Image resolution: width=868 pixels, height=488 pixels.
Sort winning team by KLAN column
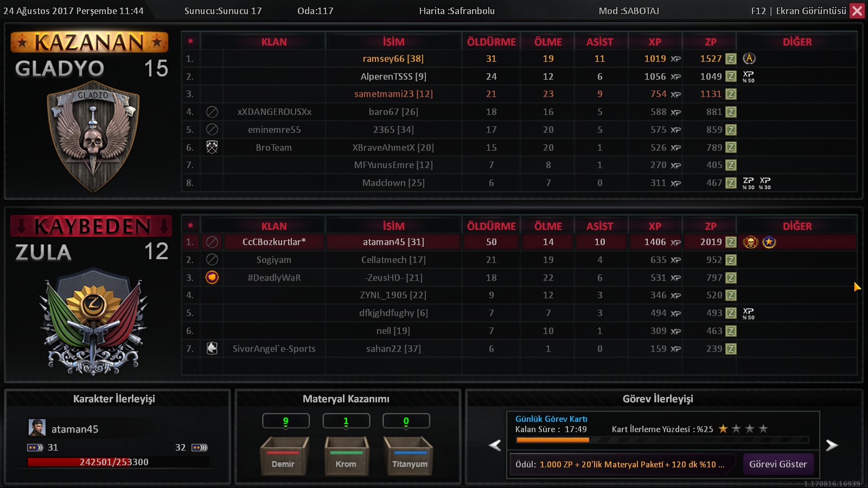coord(274,42)
